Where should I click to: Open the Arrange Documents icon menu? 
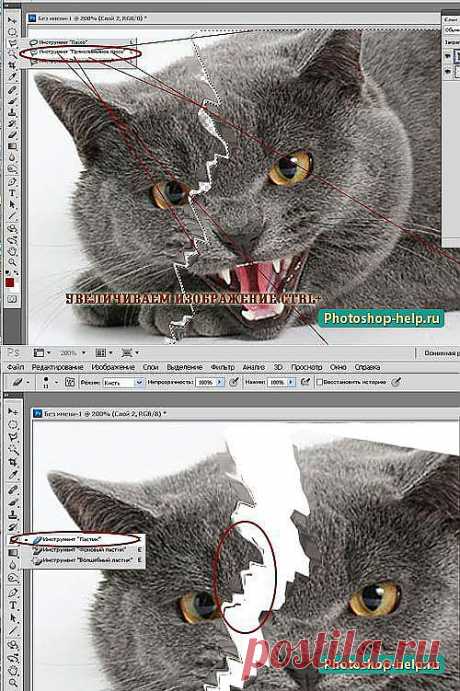point(103,353)
